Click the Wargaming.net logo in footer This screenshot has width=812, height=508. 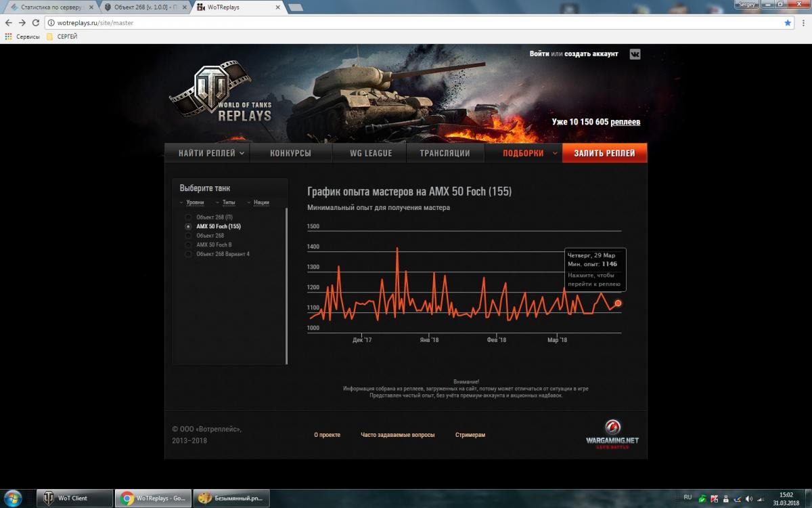coord(612,432)
